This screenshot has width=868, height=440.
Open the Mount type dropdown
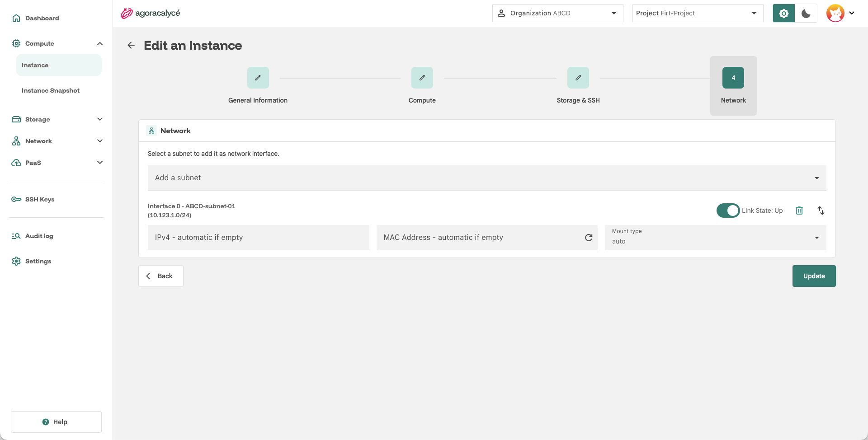pos(716,238)
